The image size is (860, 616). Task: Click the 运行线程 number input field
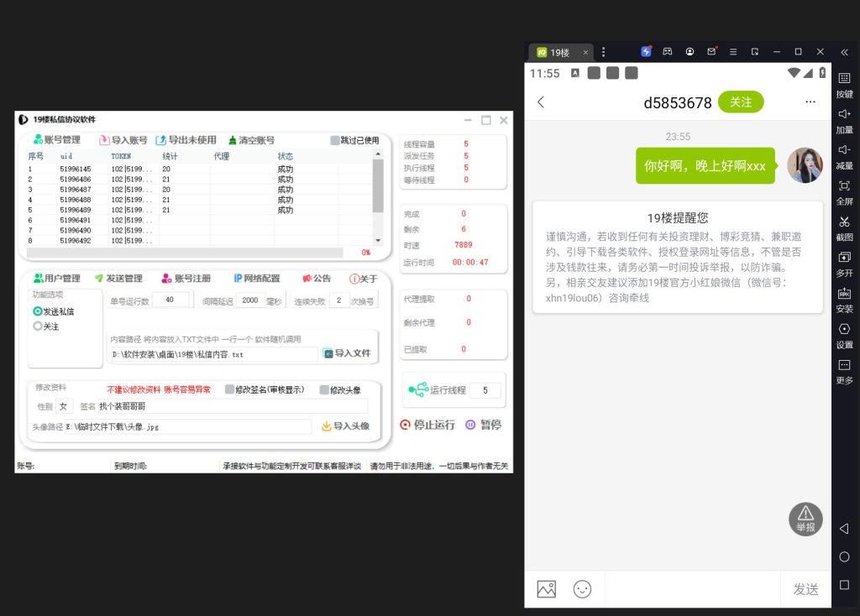tap(485, 390)
